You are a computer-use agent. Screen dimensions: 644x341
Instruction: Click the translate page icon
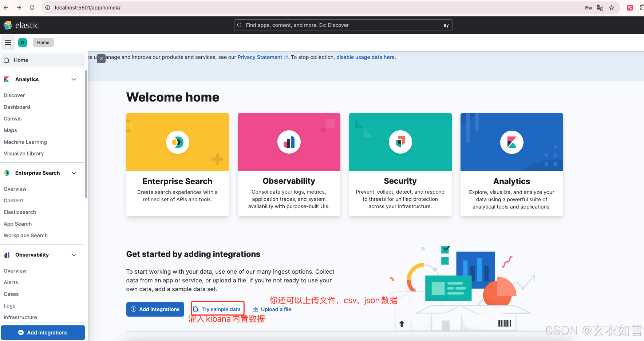click(600, 8)
